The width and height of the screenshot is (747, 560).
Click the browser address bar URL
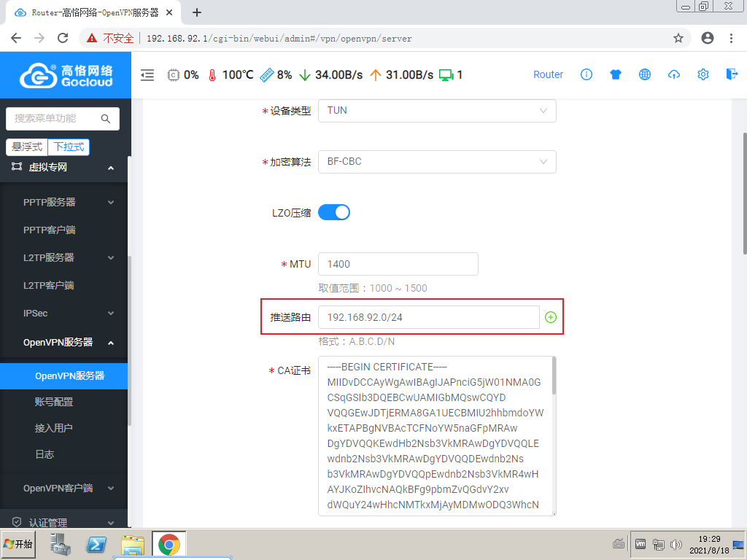[279, 39]
